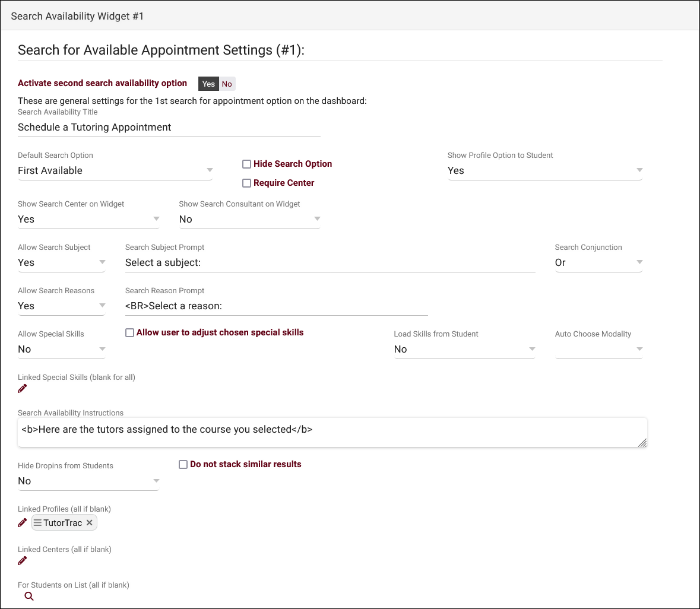Enable Do not stack similar results
The height and width of the screenshot is (609, 700).
[183, 465]
